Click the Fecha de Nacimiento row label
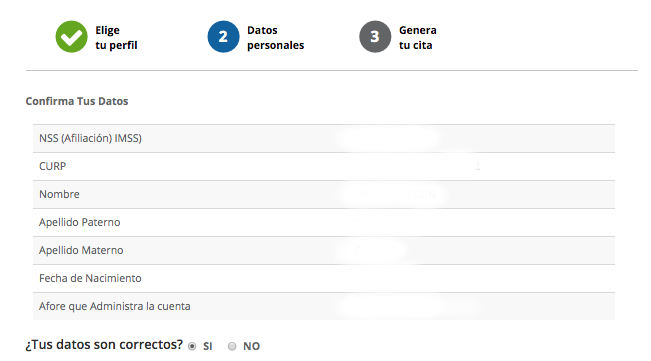 (90, 278)
